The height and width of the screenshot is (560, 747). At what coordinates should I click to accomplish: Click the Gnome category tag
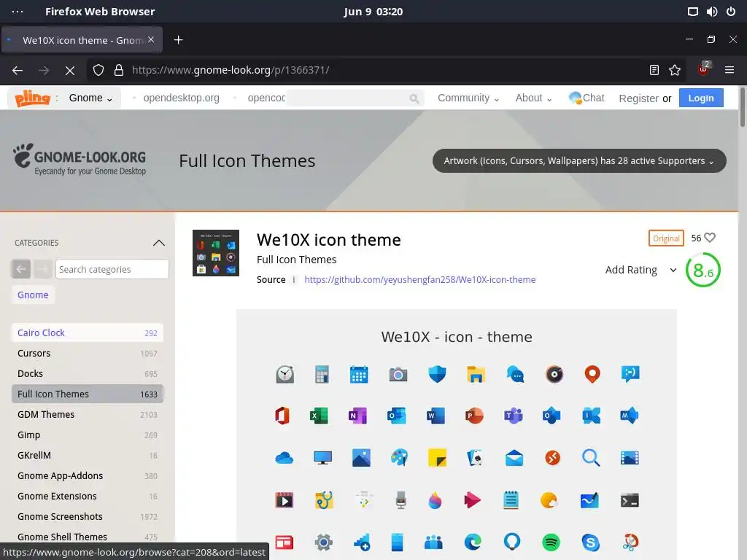tap(33, 295)
